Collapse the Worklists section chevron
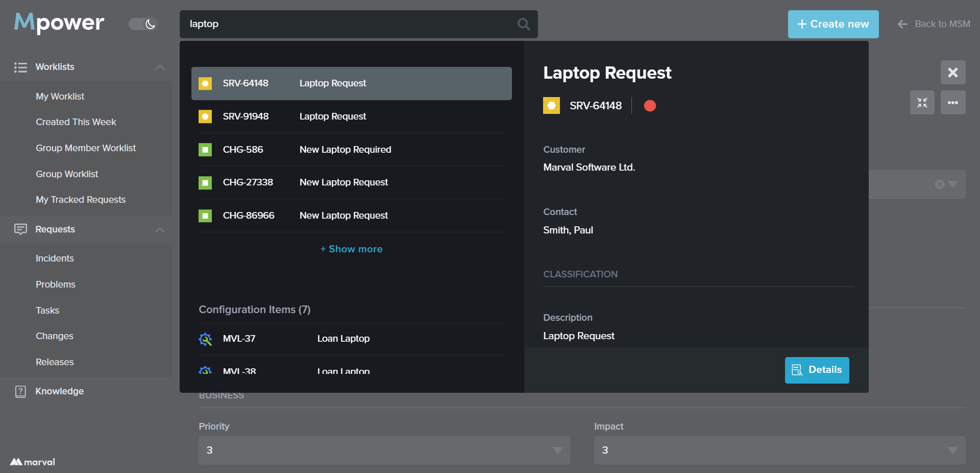This screenshot has height=473, width=980. point(160,67)
